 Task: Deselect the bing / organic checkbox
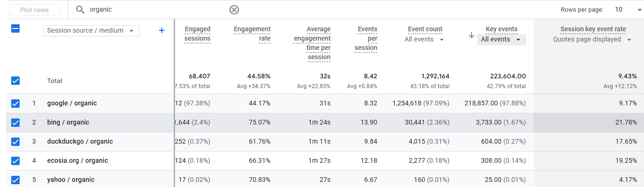[x=15, y=122]
